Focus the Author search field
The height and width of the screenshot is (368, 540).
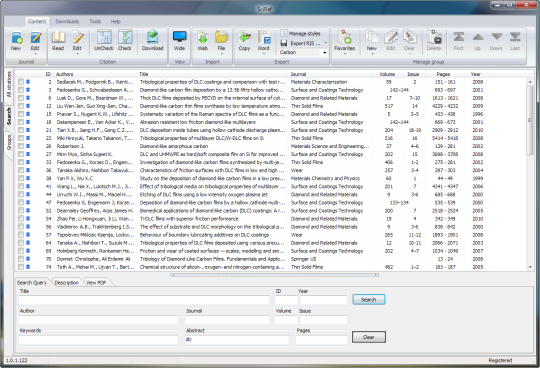click(98, 320)
